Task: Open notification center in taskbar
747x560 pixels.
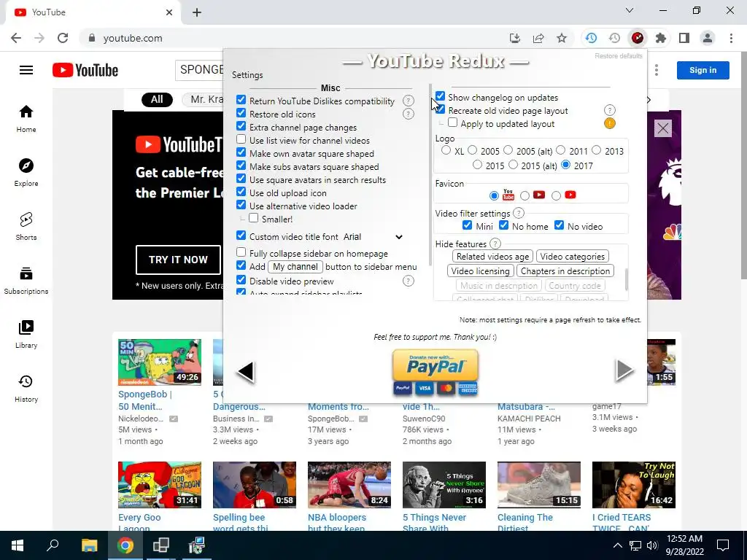Action: (x=723, y=545)
